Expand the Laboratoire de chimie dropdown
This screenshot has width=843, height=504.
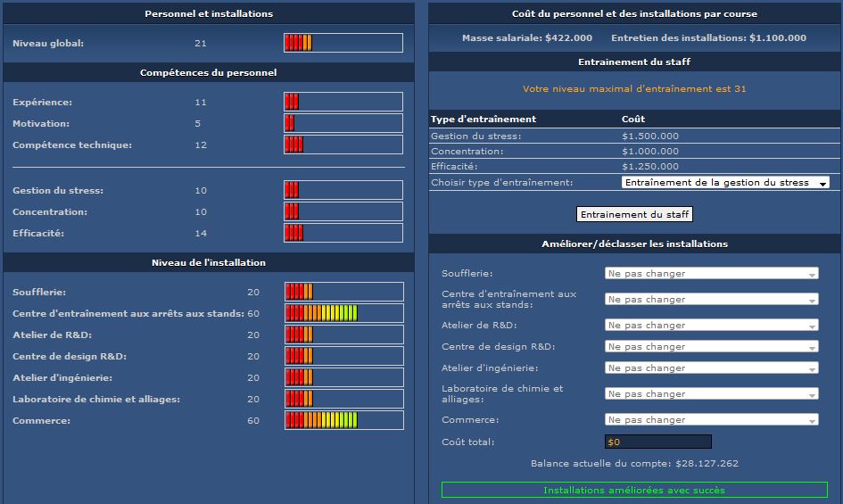pos(711,393)
